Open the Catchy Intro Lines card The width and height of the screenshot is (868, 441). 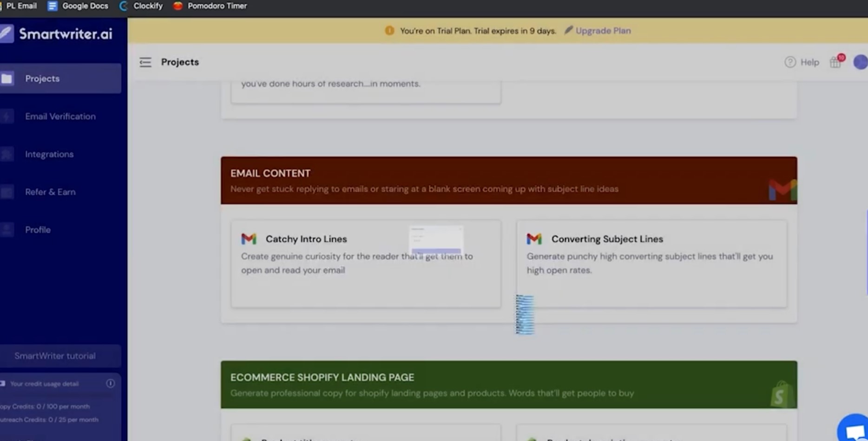click(x=366, y=263)
